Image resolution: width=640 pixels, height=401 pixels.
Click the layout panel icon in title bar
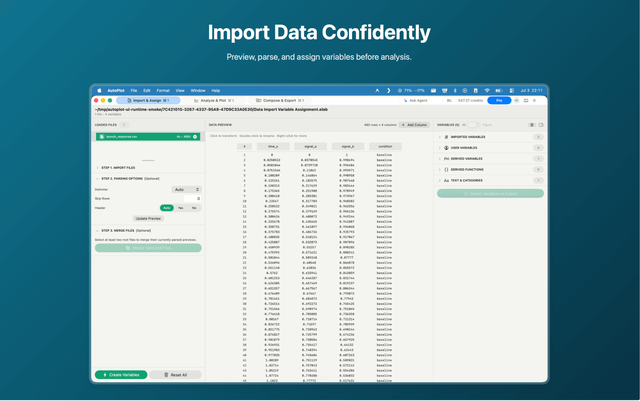(526, 100)
